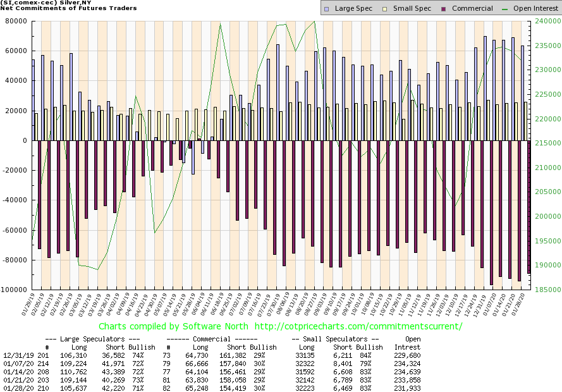Click the Small Spec legend color swatch

tap(379, 8)
